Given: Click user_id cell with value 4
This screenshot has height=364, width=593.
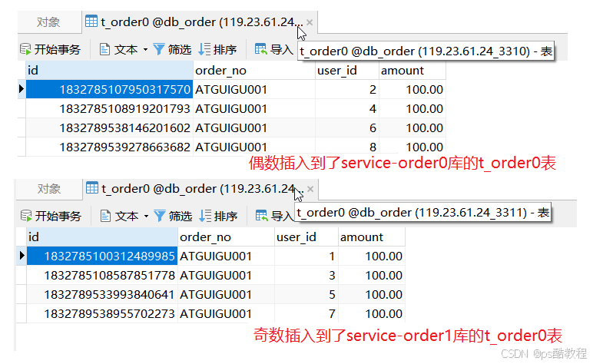Looking at the screenshot, I should click(x=347, y=109).
